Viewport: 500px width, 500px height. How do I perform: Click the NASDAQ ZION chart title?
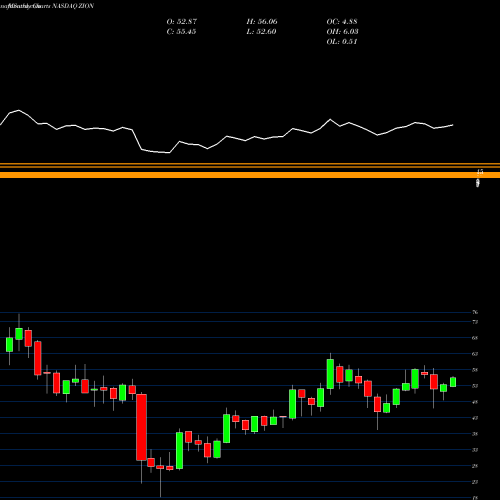pos(73,6)
